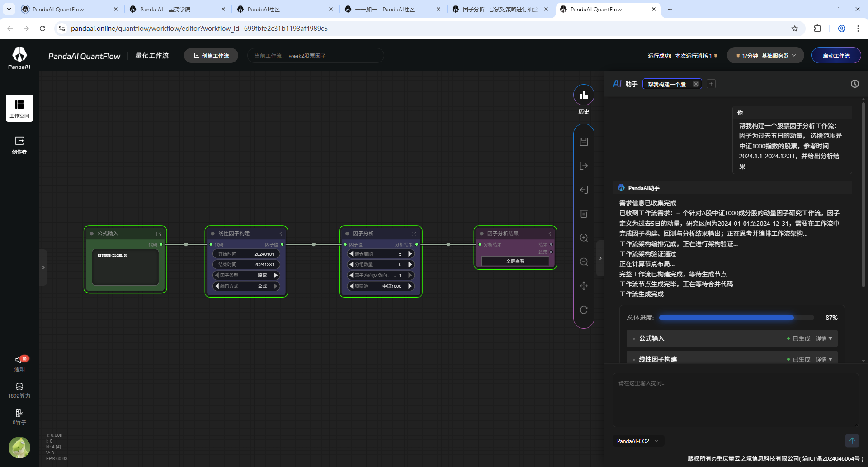This screenshot has height=467, width=868.
Task: Click the trash delete icon in canvas toolbar
Action: (584, 214)
